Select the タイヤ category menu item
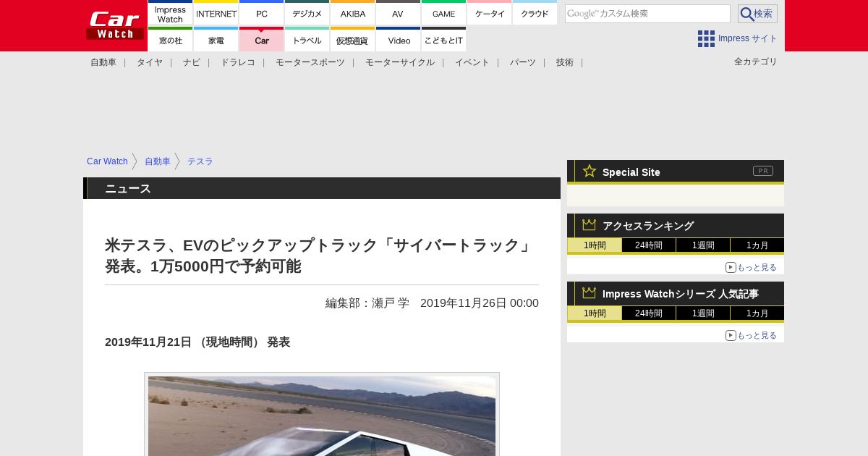Image resolution: width=868 pixels, height=456 pixels. pos(150,62)
